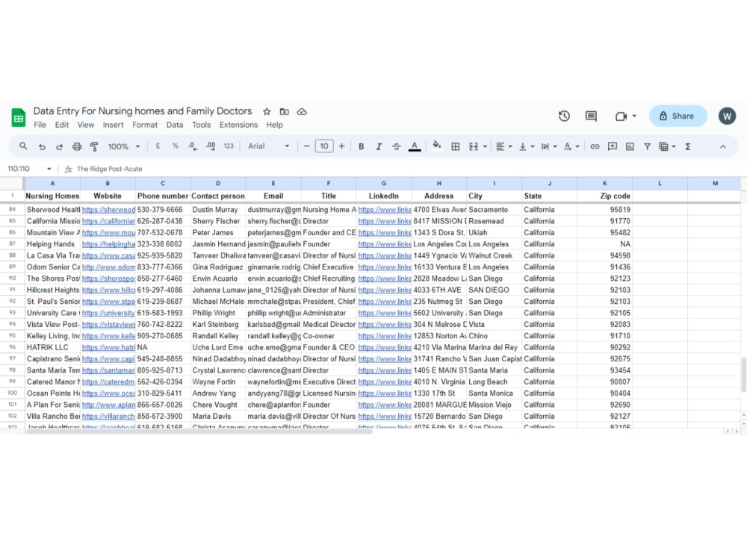
Task: Click the search magnifier icon in toolbar
Action: pyautogui.click(x=23, y=146)
